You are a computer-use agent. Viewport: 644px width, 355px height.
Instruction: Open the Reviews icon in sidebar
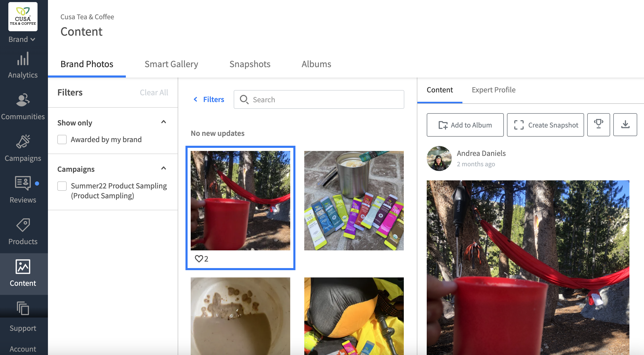tap(23, 183)
